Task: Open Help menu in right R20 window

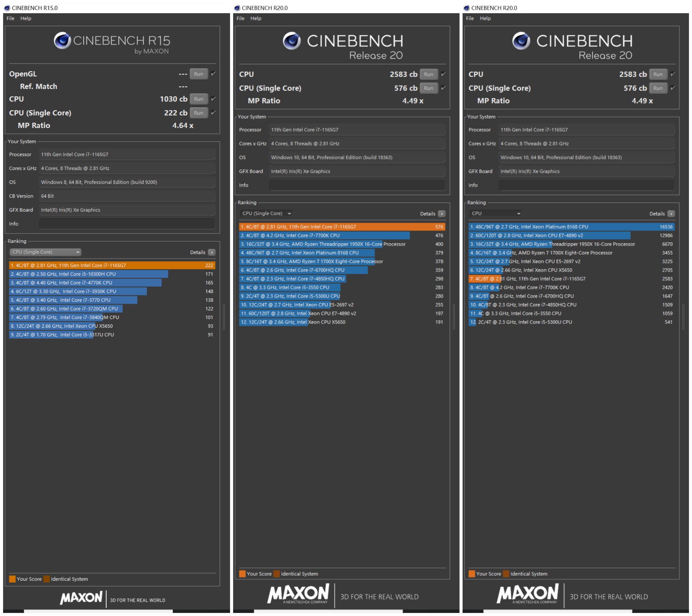Action: coord(485,18)
